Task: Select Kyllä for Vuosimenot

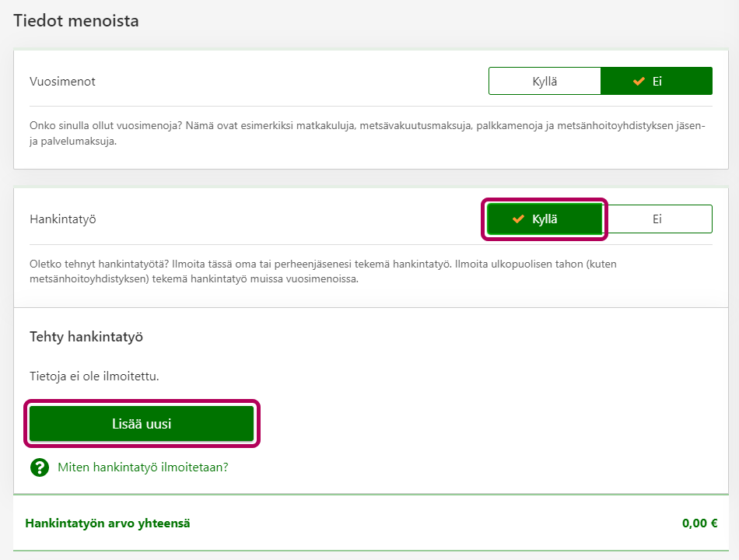Action: [x=545, y=81]
